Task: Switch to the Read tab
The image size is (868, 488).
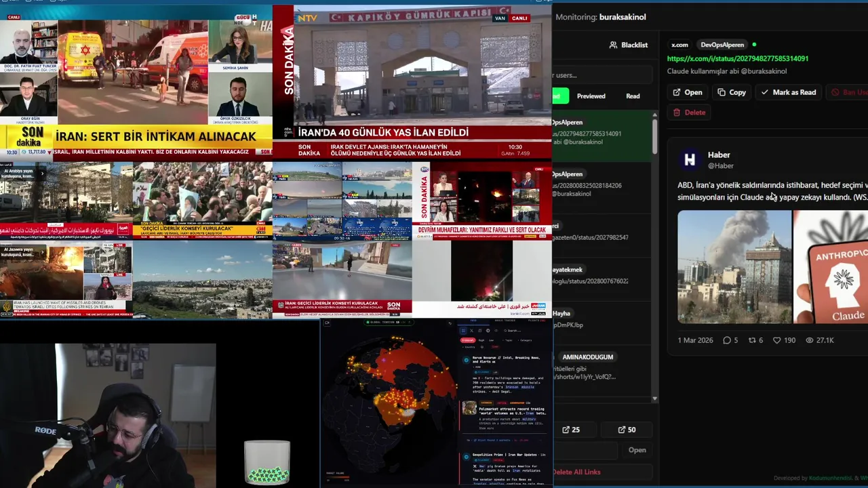Action: [633, 96]
